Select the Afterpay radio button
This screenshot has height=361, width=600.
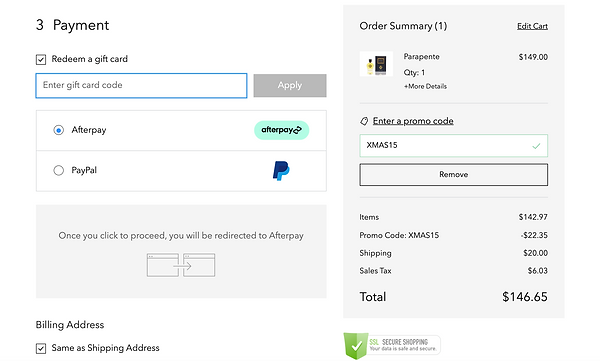pyautogui.click(x=59, y=130)
